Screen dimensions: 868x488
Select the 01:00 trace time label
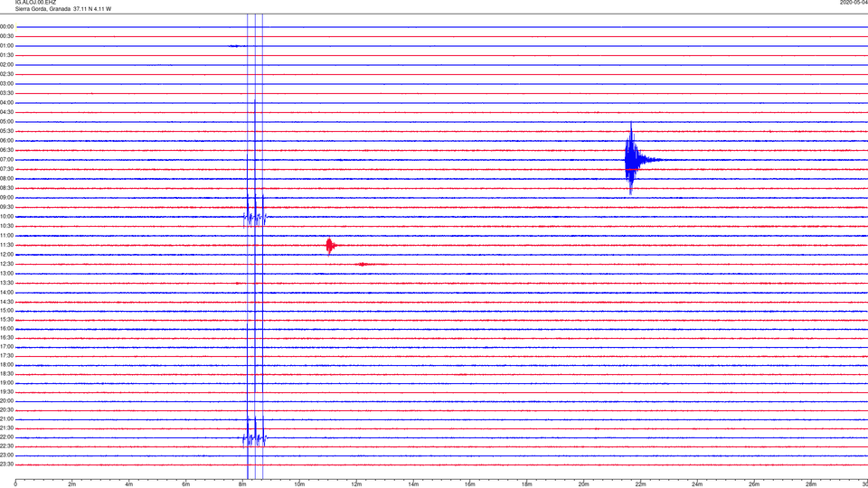(x=6, y=46)
